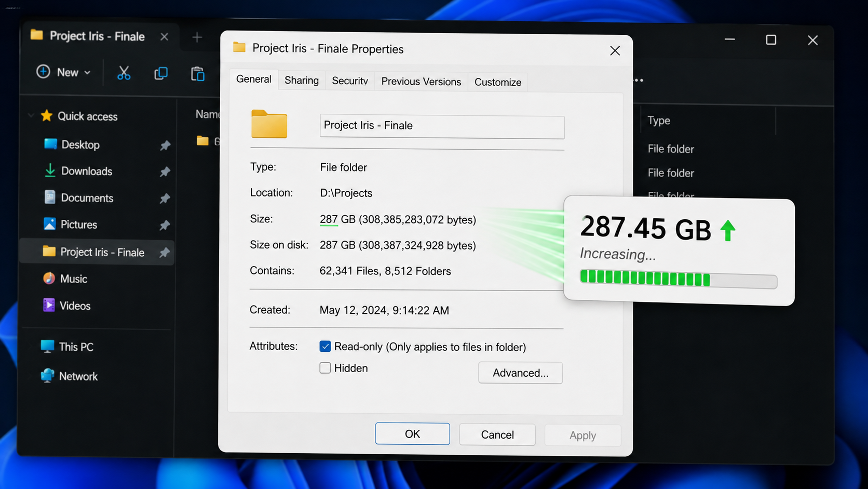868x489 pixels.
Task: Click the "Increasing..." status text
Action: 618,254
